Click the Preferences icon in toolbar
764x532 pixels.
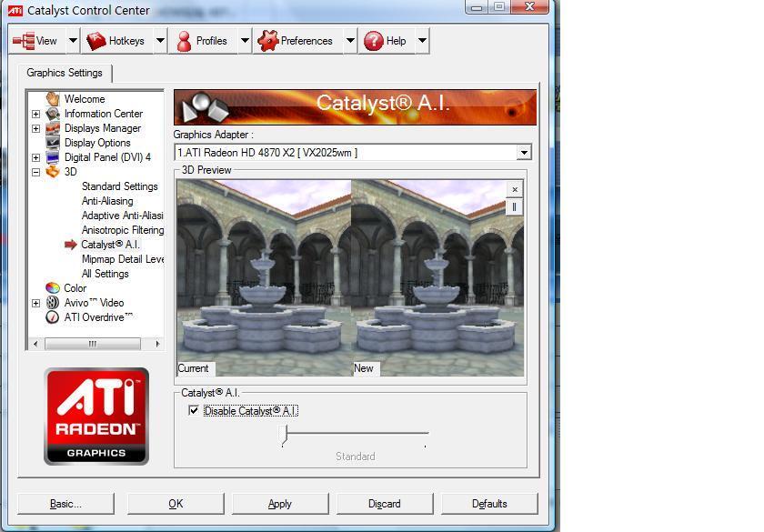(x=267, y=41)
